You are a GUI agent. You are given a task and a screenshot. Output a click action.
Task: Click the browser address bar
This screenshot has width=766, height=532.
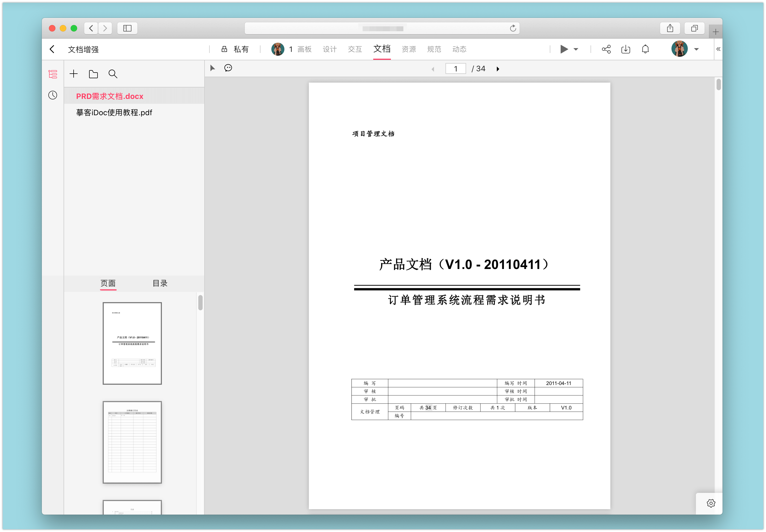point(382,28)
